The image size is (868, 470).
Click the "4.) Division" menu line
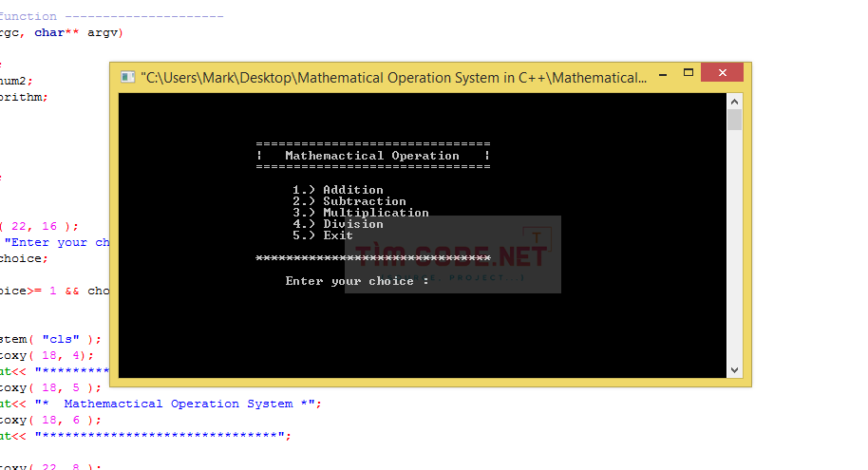338,224
